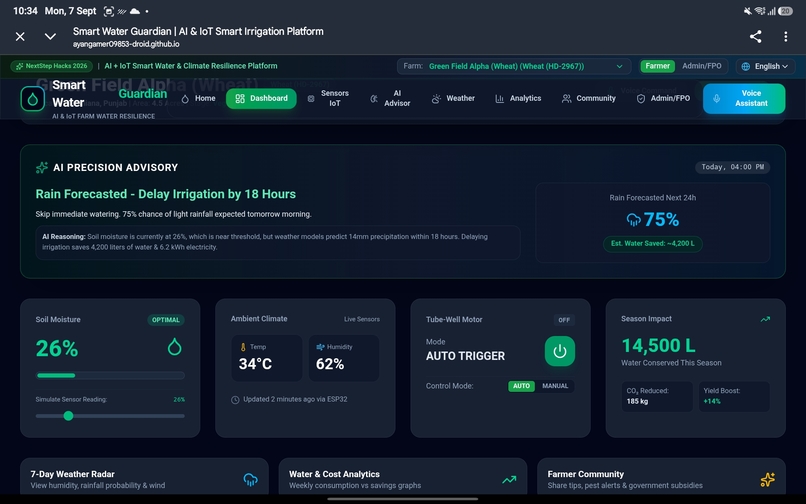Share the page via share icon

point(755,37)
